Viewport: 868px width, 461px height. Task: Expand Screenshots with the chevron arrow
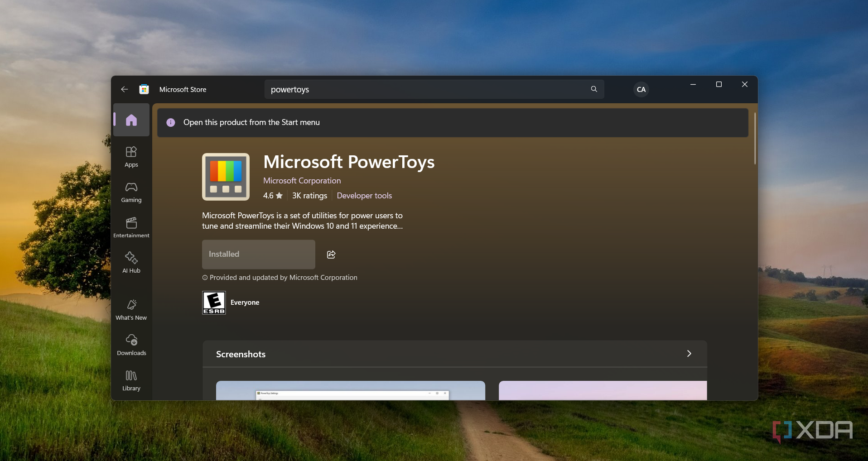pos(689,354)
